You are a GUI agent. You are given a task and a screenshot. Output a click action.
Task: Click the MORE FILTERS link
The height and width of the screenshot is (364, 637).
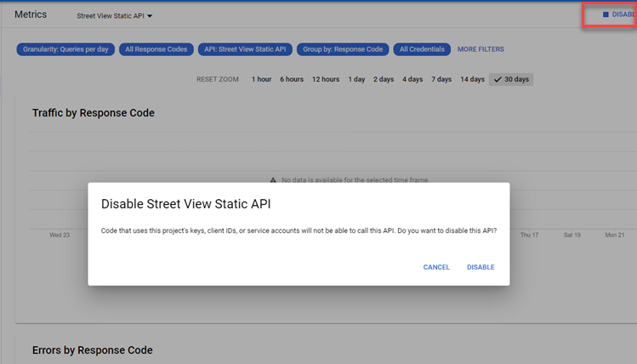coord(481,49)
